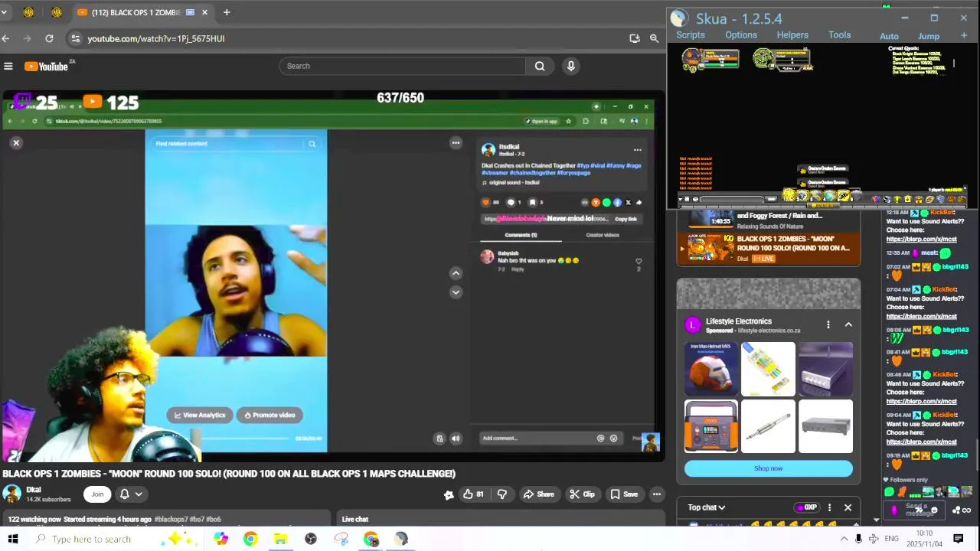The width and height of the screenshot is (980, 551).
Task: Activate YouTube voice search microphone
Action: pos(570,66)
